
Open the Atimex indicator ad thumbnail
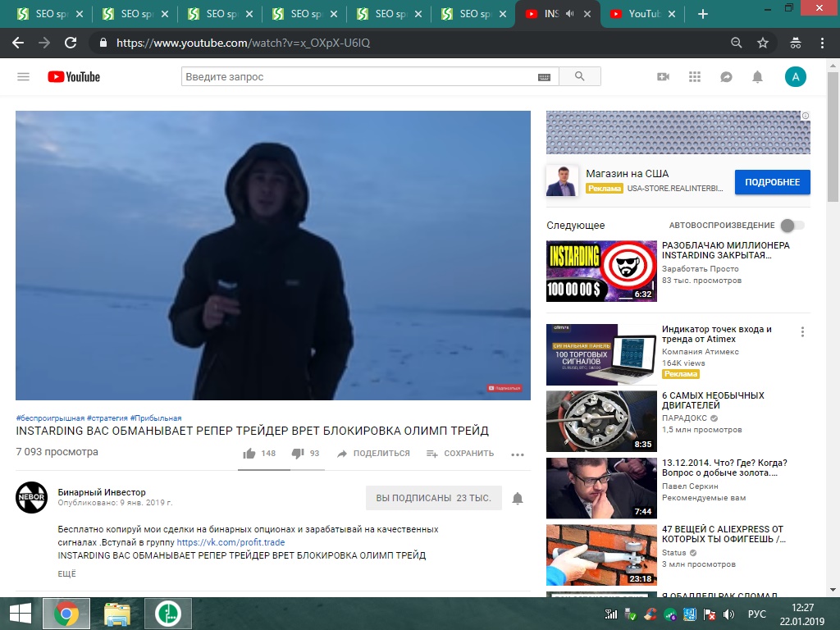(x=601, y=354)
